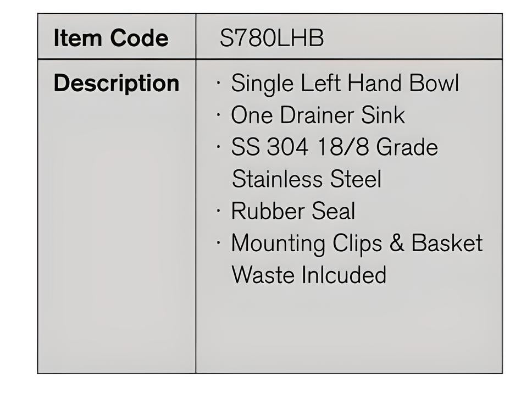This screenshot has height=409, width=532.
Task: Select the "SS 304 18/8 Grade" line
Action: (334, 147)
